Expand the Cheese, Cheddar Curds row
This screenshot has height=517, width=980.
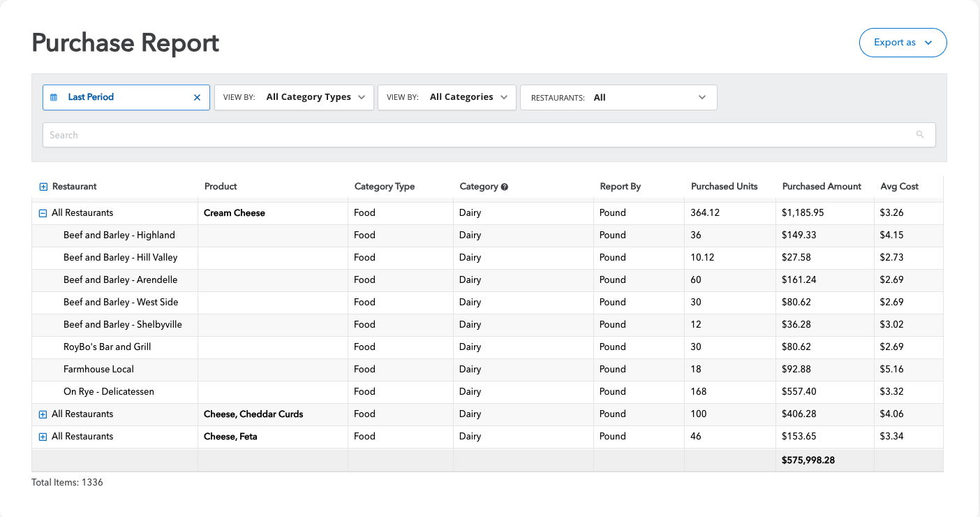coord(43,414)
